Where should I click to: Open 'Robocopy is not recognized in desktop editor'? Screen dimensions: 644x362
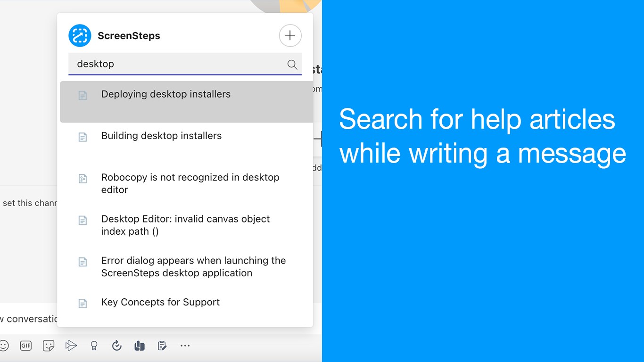186,184
